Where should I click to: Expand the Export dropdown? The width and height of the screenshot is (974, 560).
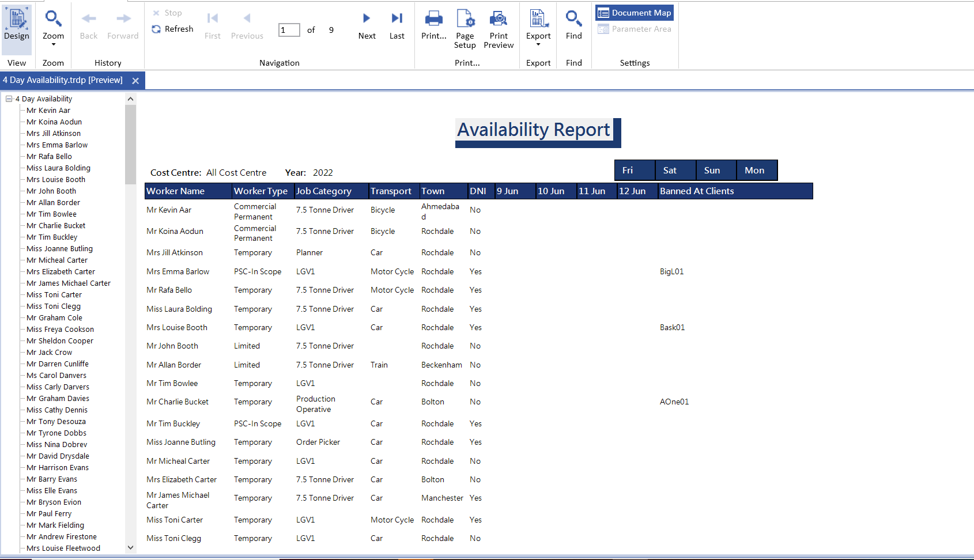[538, 29]
